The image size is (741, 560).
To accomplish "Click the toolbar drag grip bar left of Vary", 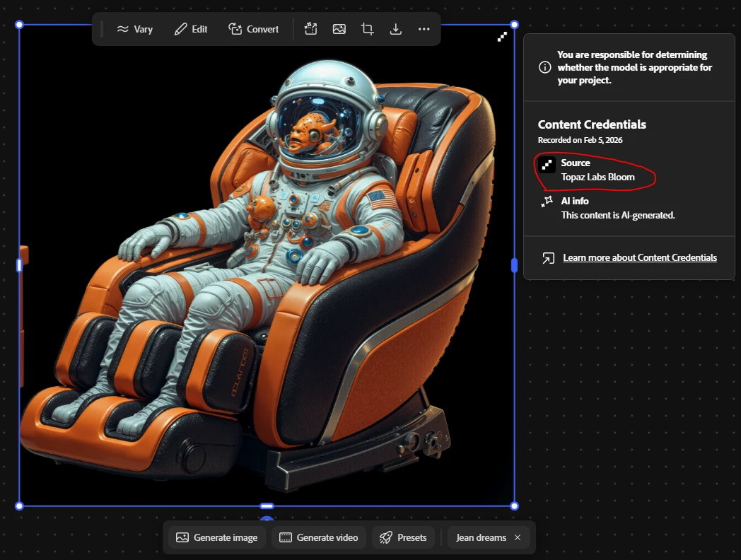I will [102, 29].
